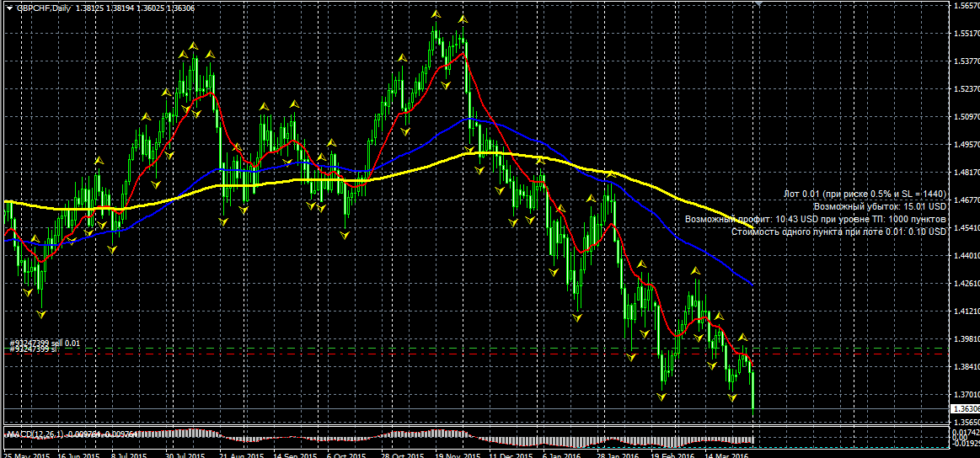
Task: Click the red dashed stop loss line
Action: click(x=475, y=354)
